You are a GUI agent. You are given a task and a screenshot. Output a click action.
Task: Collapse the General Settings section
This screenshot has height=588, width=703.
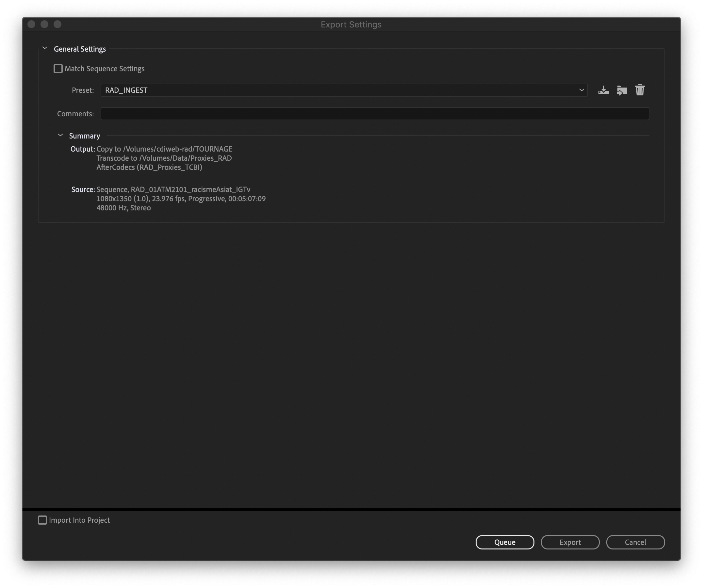coord(45,49)
